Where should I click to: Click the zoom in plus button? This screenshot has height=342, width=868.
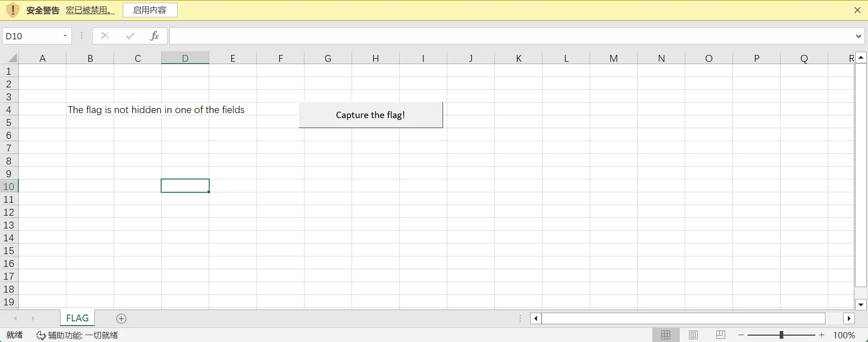coord(822,335)
